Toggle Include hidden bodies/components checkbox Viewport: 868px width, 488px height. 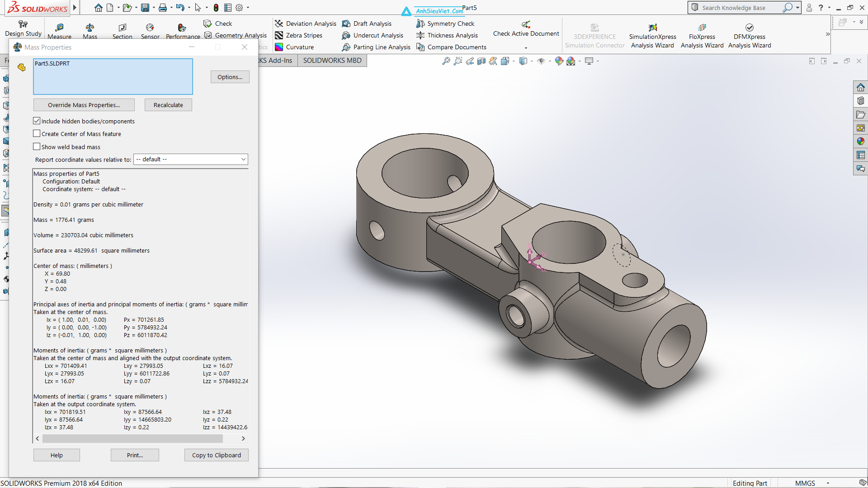(37, 121)
